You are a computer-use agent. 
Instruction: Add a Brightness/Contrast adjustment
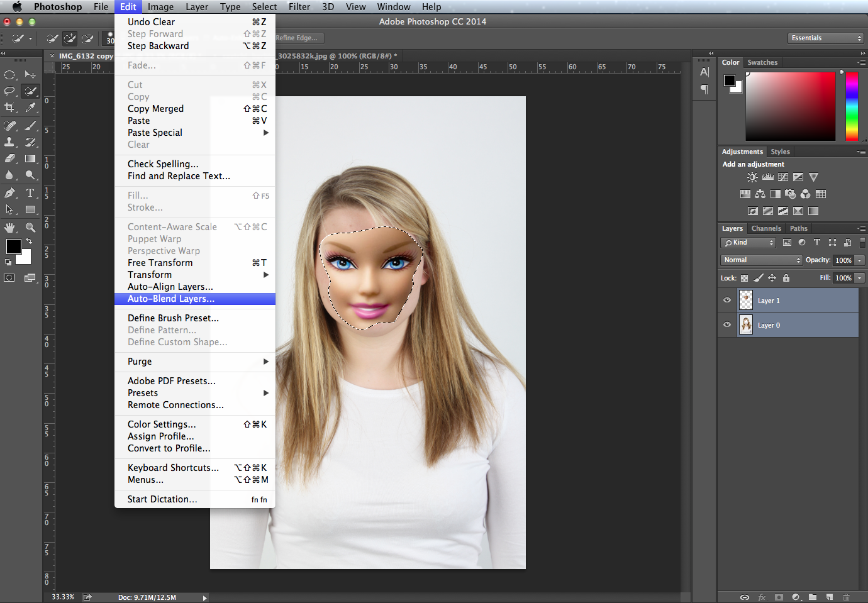point(752,177)
